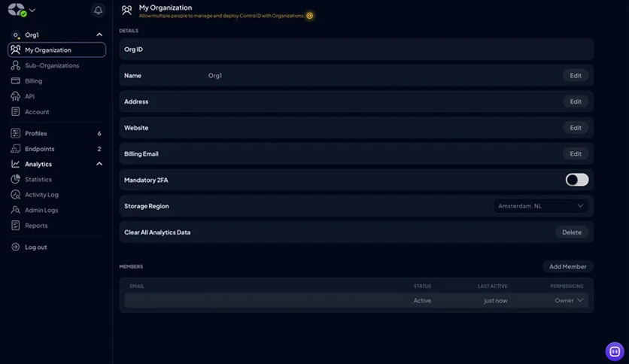The height and width of the screenshot is (364, 629).
Task: Edit the organization Name
Action: coord(576,75)
